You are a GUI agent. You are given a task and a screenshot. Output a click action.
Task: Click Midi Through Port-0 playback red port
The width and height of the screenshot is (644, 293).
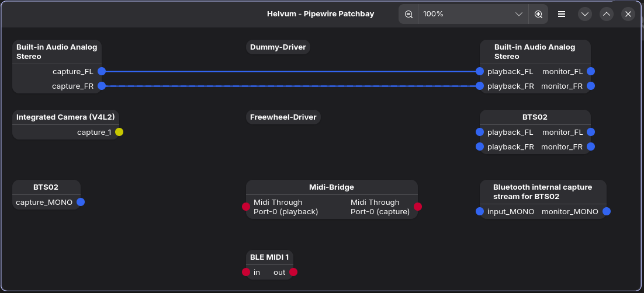246,207
